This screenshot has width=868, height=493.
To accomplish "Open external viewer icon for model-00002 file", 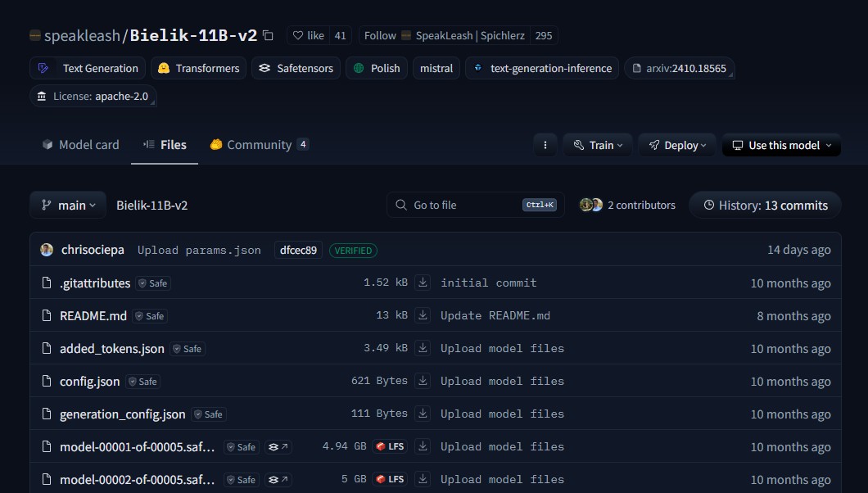I will 278,479.
